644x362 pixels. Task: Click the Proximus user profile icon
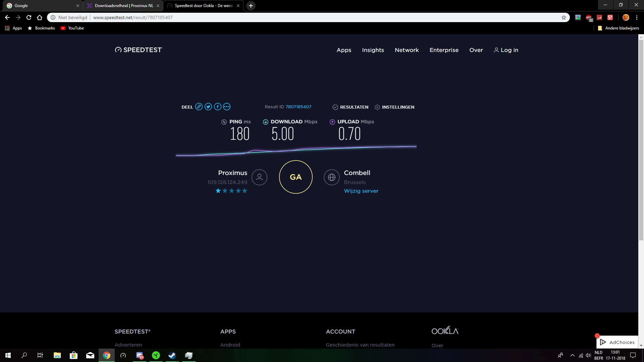[x=259, y=177]
